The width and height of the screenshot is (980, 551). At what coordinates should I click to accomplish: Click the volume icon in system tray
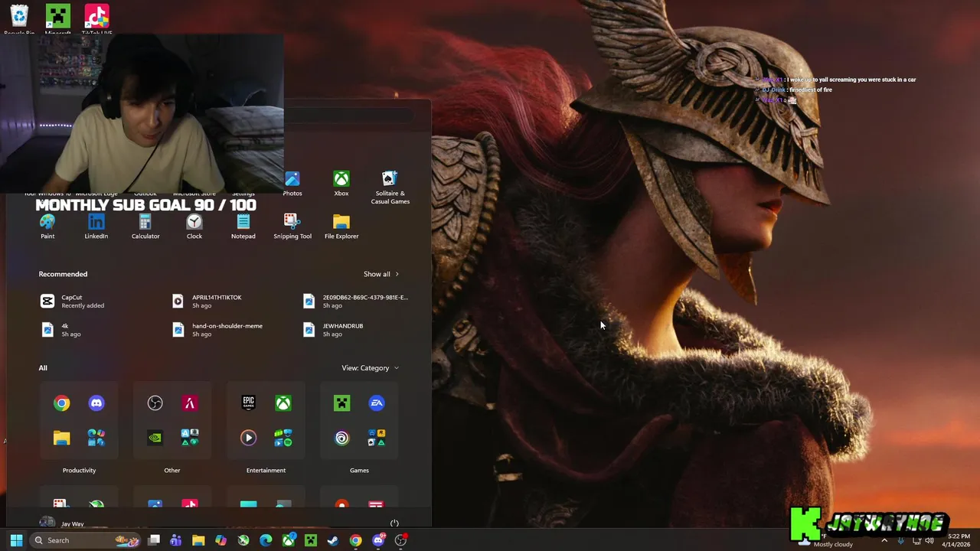coord(931,541)
